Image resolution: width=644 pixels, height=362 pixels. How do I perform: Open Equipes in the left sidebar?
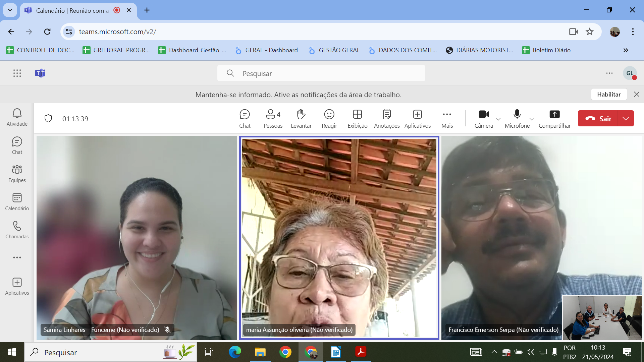click(17, 174)
